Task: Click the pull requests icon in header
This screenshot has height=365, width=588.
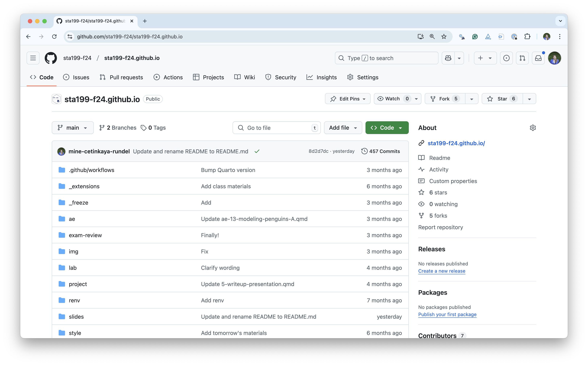Action: (522, 58)
